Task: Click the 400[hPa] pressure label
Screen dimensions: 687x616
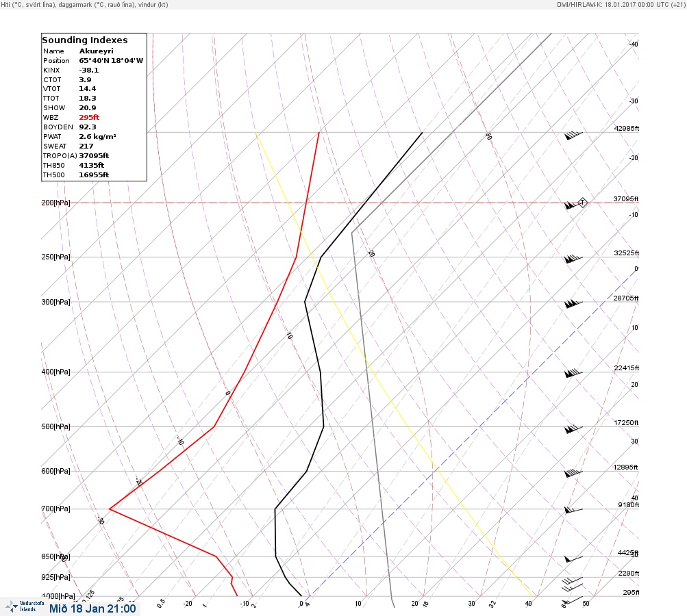Action: pyautogui.click(x=55, y=372)
